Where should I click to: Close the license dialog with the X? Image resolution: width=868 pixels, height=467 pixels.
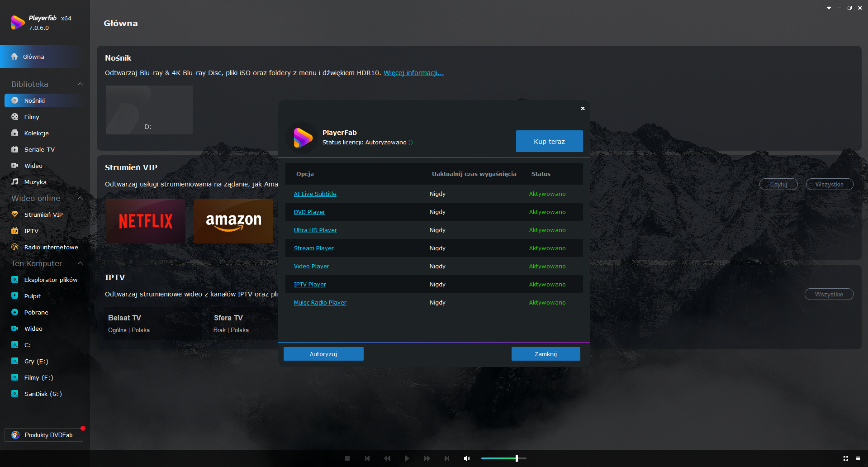click(583, 108)
